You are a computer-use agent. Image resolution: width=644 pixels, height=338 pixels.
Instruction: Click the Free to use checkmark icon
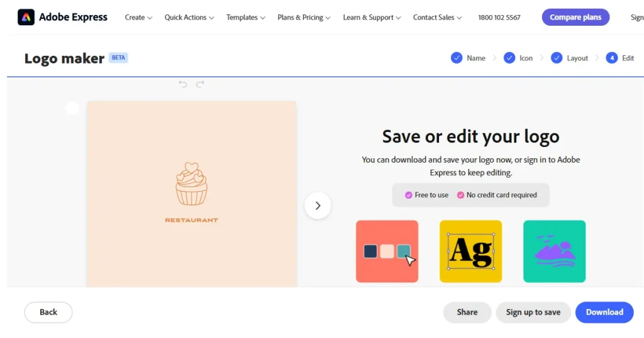pos(408,195)
